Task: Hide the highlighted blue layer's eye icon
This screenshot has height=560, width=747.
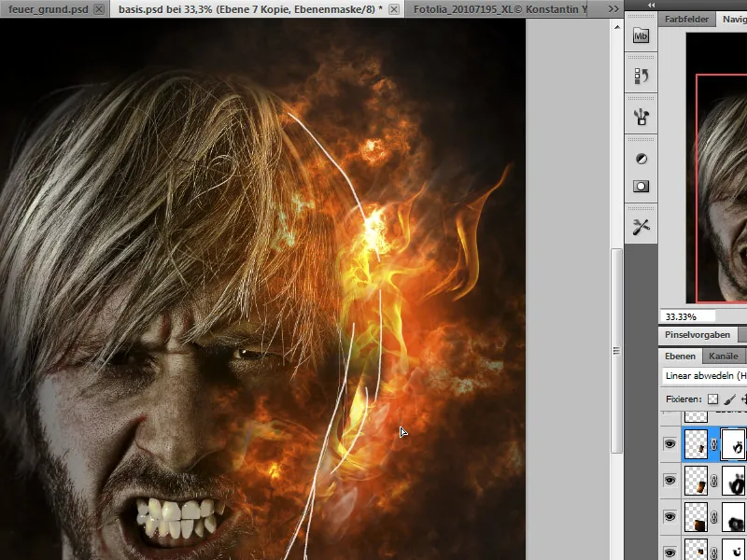Action: [x=669, y=444]
